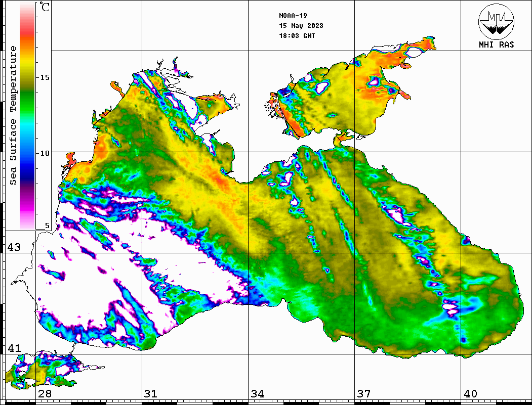Viewport: 532px width, 405px height.
Task: Click the MHI RAS logo emblem
Action: coord(497,21)
